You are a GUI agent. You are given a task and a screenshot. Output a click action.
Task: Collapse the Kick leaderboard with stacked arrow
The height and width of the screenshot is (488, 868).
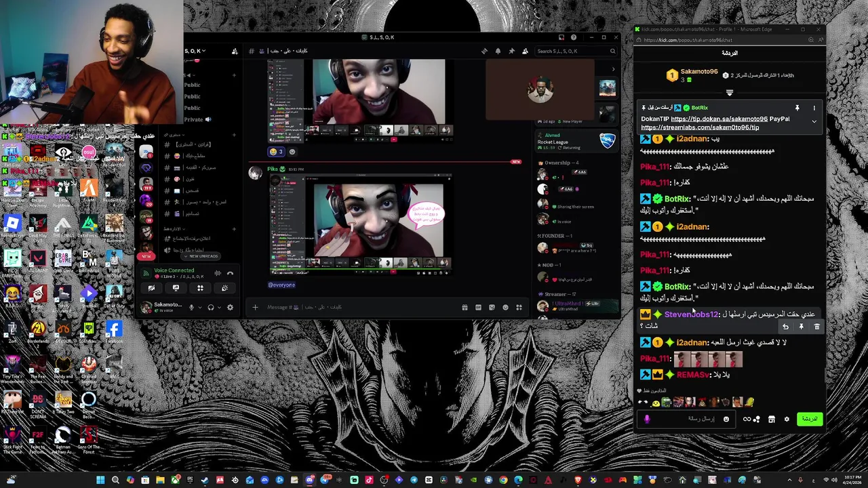pos(730,93)
